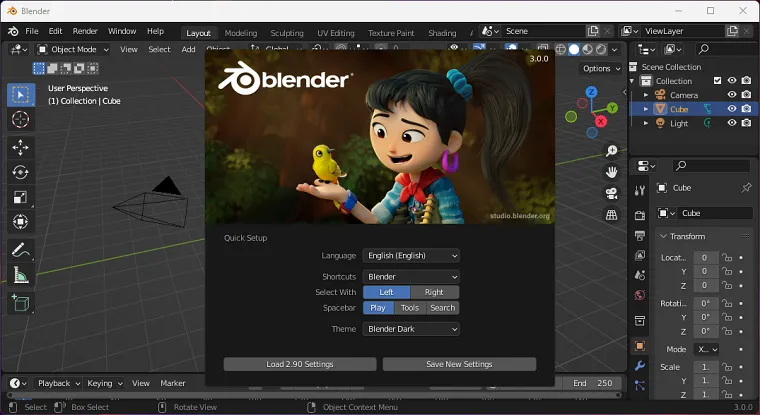Open the rotation Mode dropdown
The image size is (760, 415).
(707, 349)
